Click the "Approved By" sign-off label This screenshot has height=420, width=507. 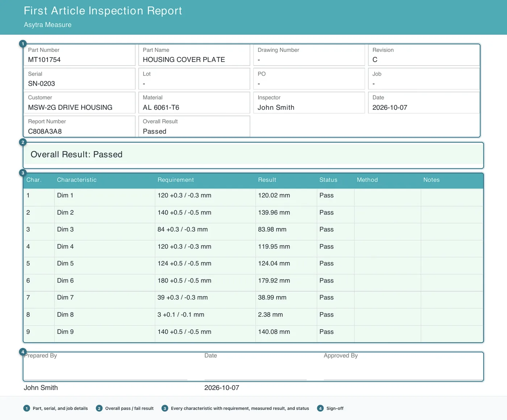[340, 356]
